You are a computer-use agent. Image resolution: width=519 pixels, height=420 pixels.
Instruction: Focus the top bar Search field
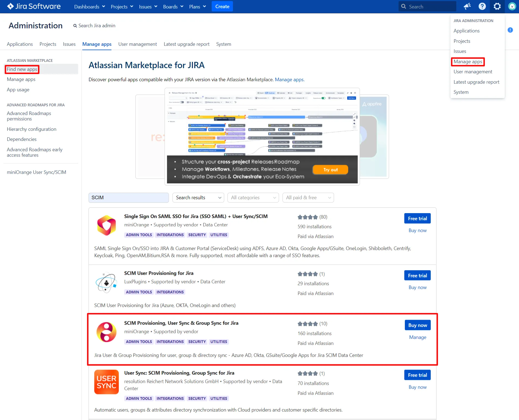[x=427, y=7]
